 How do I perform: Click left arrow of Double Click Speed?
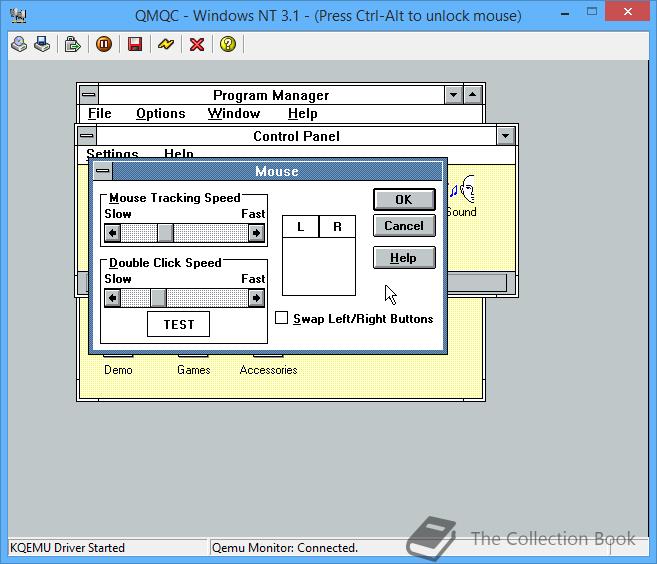(113, 298)
